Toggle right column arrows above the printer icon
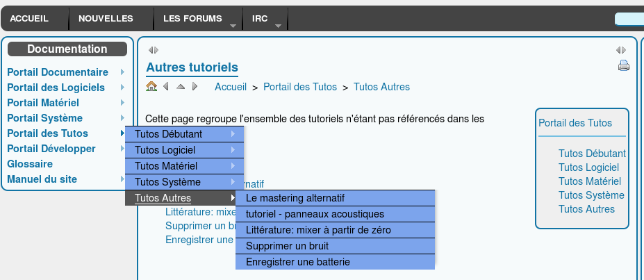The image size is (644, 280). click(620, 50)
